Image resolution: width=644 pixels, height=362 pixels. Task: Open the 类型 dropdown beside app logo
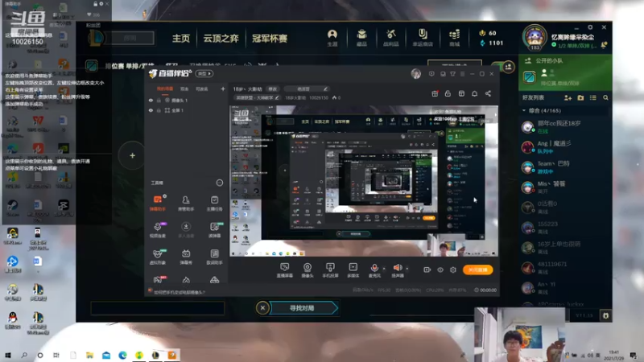click(204, 73)
